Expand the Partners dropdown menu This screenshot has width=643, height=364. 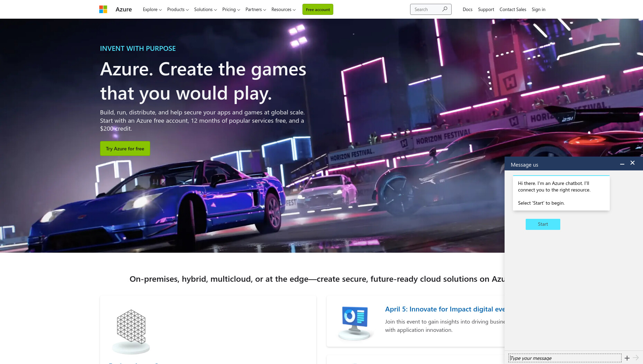pos(256,9)
